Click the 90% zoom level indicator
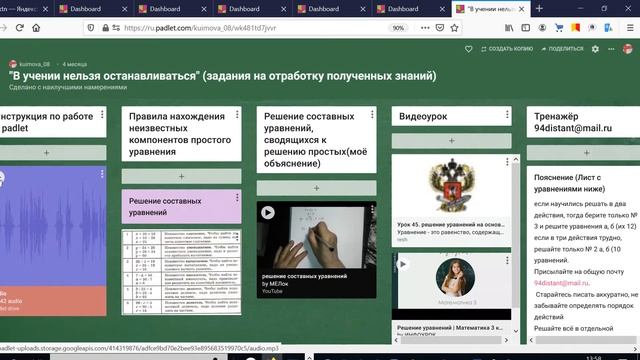 (x=398, y=28)
